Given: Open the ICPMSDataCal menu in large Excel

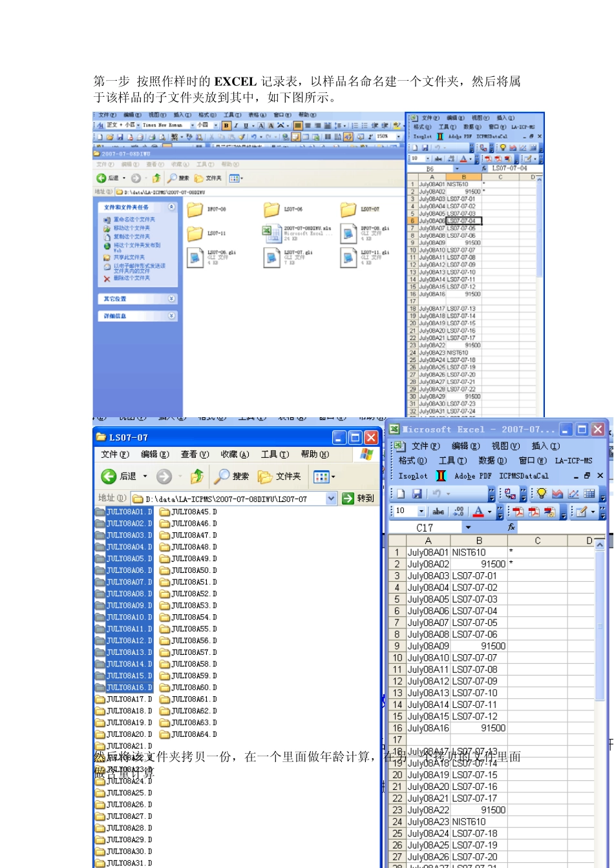Looking at the screenshot, I should 524,476.
